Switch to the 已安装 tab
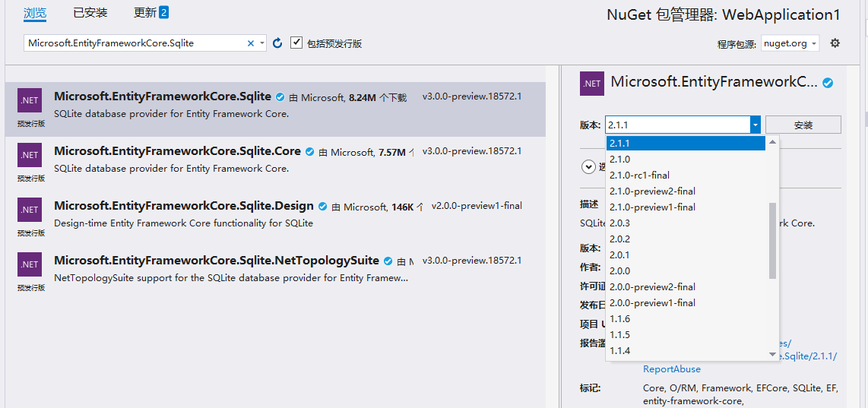The height and width of the screenshot is (408, 868). coord(90,13)
